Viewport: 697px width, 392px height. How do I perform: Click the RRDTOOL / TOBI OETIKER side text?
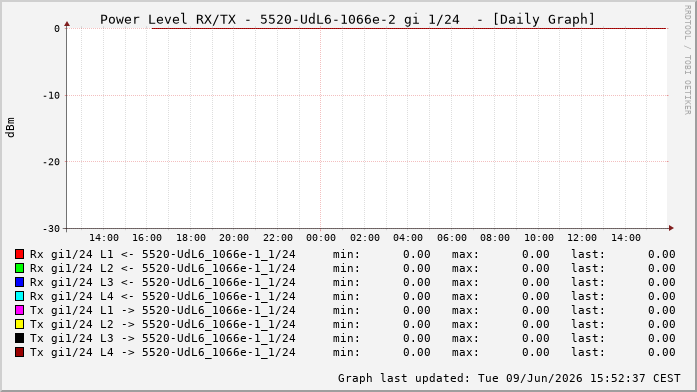pos(688,60)
